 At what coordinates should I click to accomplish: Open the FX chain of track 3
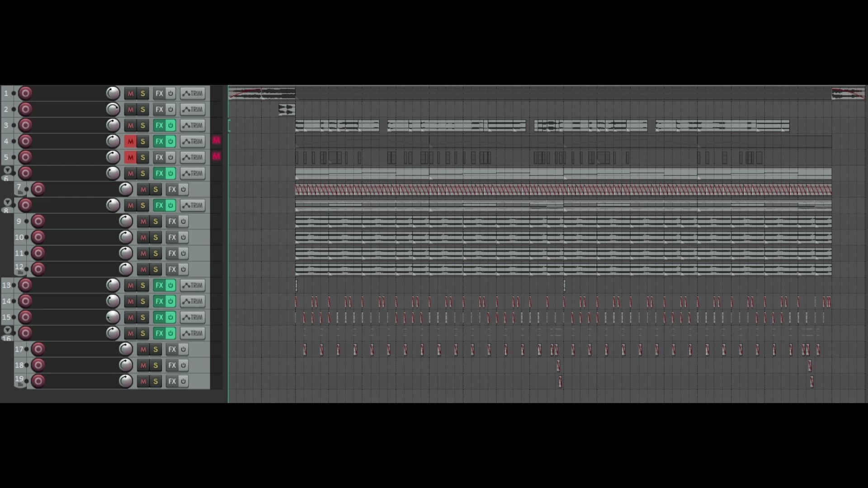159,126
